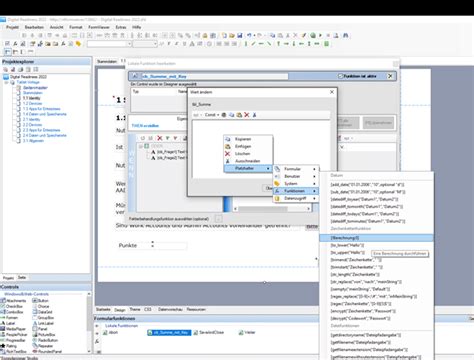
Task: Expand the Benutzer submenu
Action: coord(296,176)
